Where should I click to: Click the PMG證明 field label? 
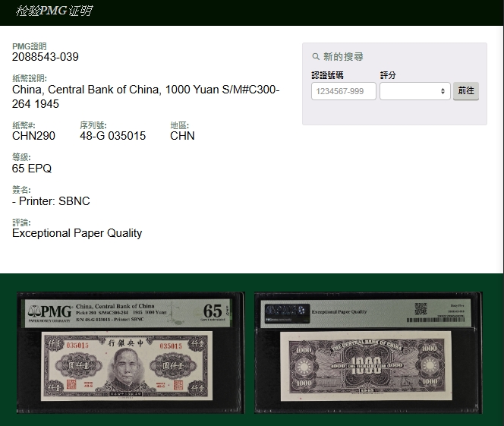[x=30, y=46]
